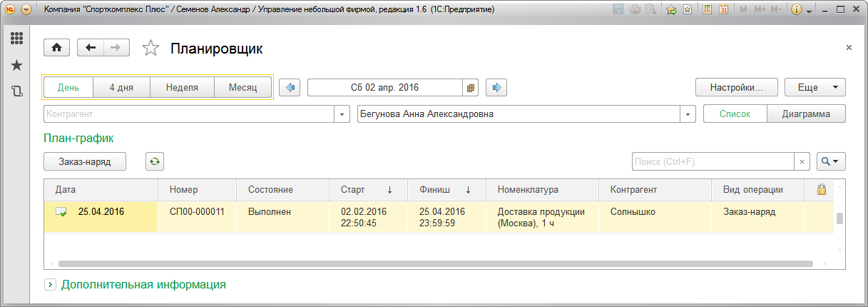868x307 pixels.
Task: Click the Бегунова Анна Александровна field
Action: pyautogui.click(x=519, y=114)
